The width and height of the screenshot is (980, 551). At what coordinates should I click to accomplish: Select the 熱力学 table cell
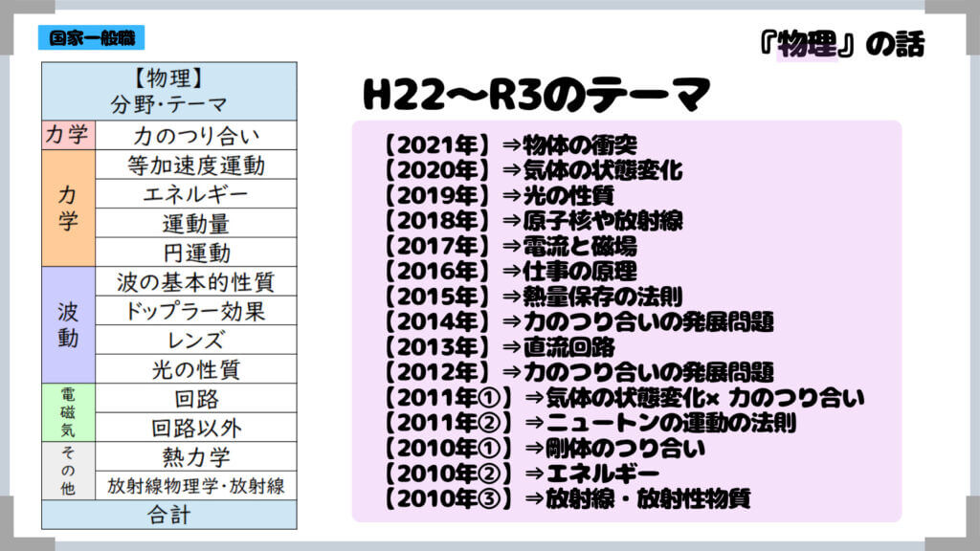(x=196, y=456)
